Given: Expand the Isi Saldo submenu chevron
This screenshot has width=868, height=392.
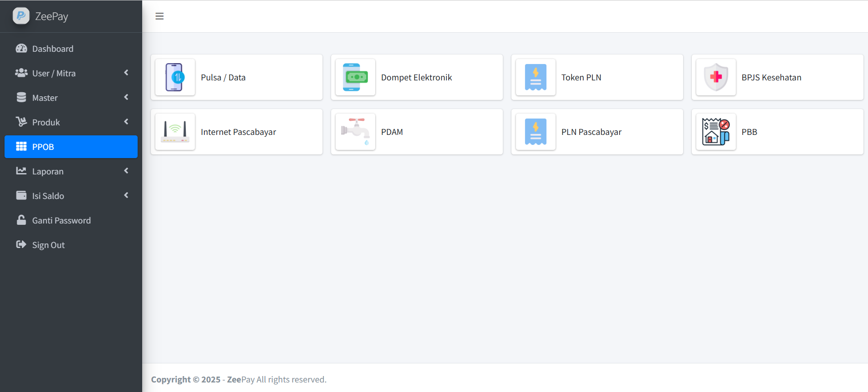Looking at the screenshot, I should tap(126, 195).
